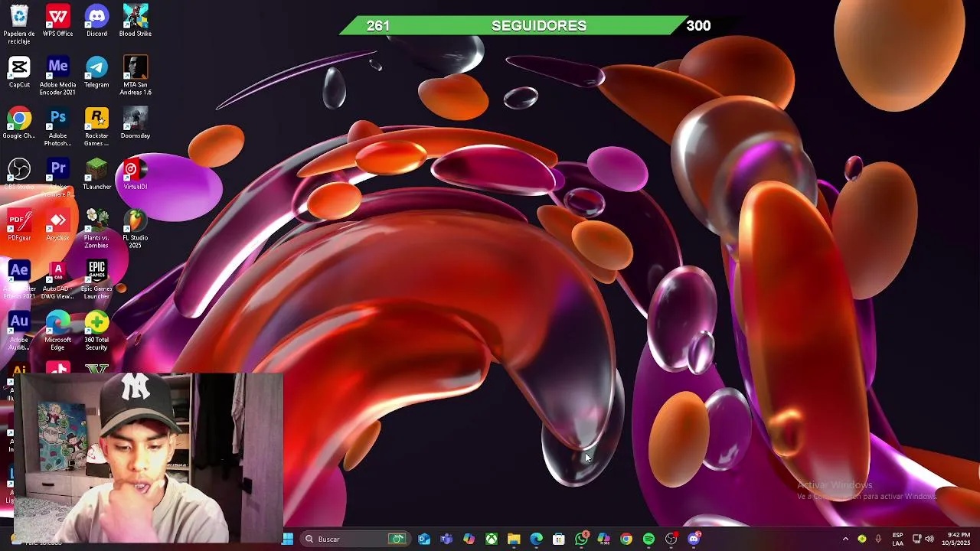Image resolution: width=980 pixels, height=551 pixels.
Task: Open Microsoft Edge from the taskbar
Action: pyautogui.click(x=536, y=539)
